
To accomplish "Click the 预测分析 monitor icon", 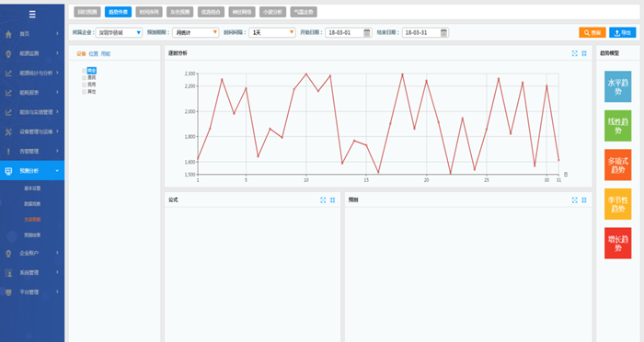I will coord(8,171).
